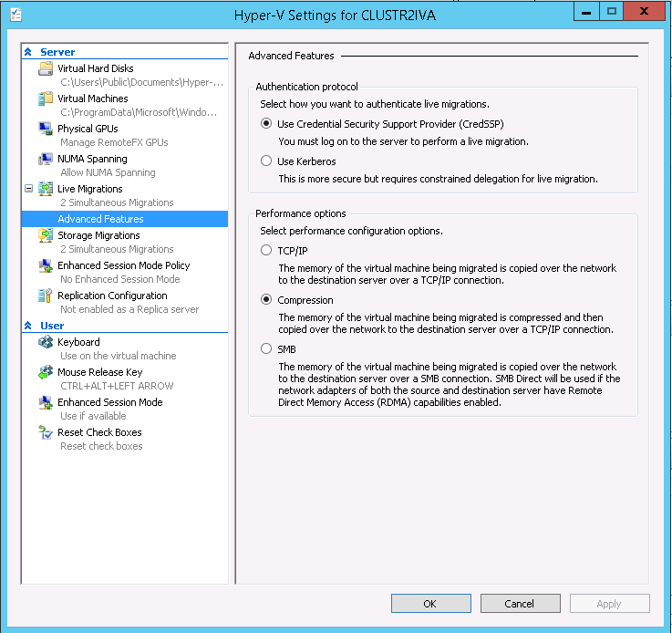The image size is (672, 633).
Task: Open NUMA Spanning settings
Action: click(x=92, y=159)
